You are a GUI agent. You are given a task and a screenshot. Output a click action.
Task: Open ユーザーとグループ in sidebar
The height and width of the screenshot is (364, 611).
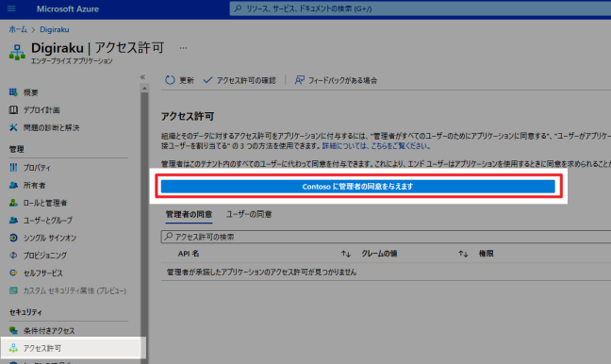[48, 221]
